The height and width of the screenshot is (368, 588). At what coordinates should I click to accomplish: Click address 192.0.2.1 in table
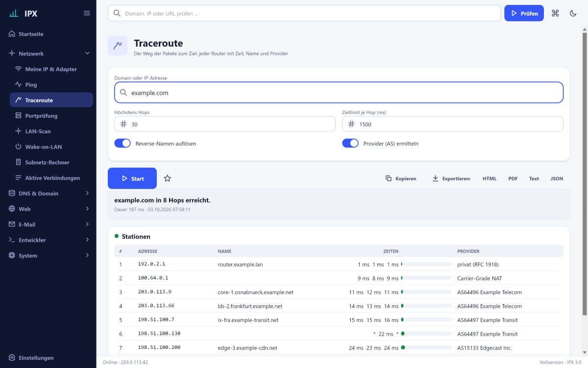(151, 264)
